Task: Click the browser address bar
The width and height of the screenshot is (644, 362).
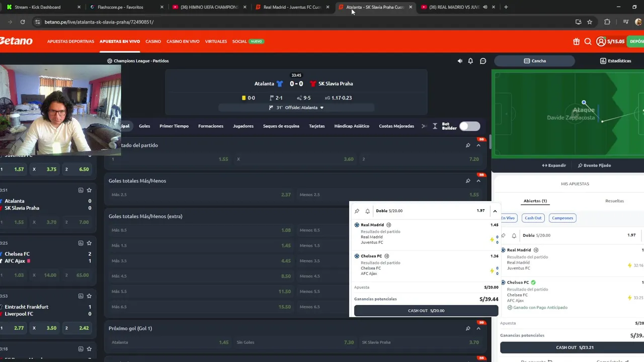Action: [302, 22]
